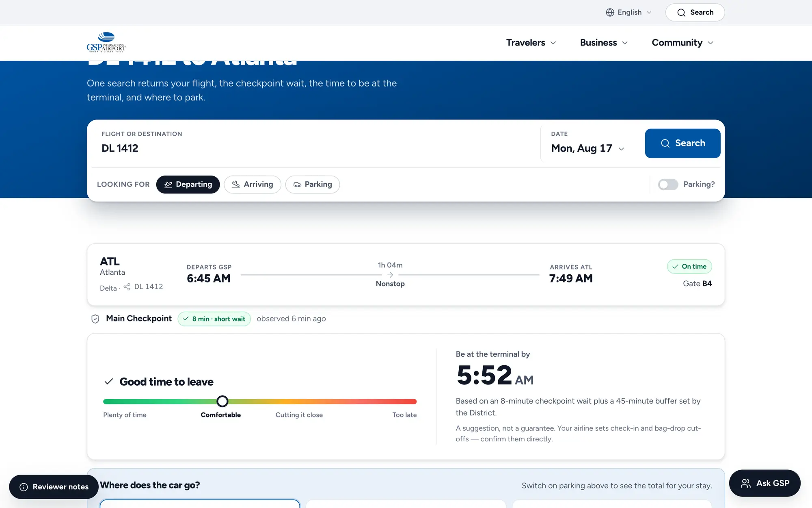The image size is (812, 508).
Task: Click the 'Where does the car go?' heading
Action: [x=150, y=485]
